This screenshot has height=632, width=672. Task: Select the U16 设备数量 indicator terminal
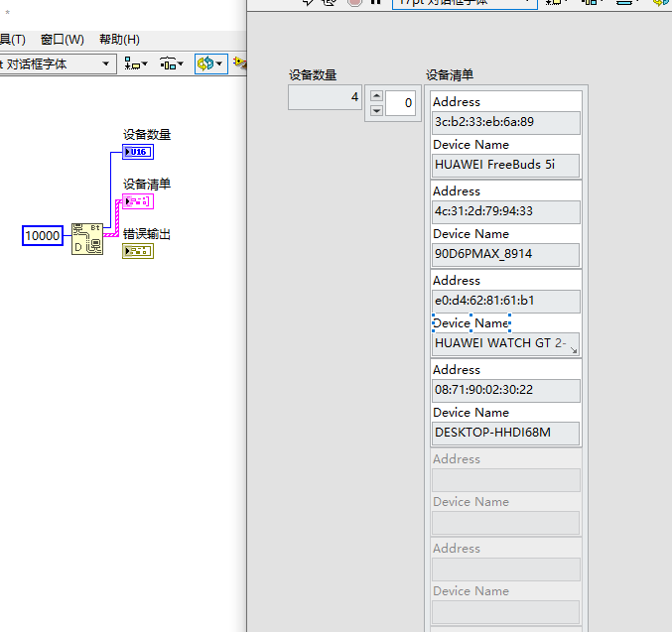pyautogui.click(x=138, y=152)
